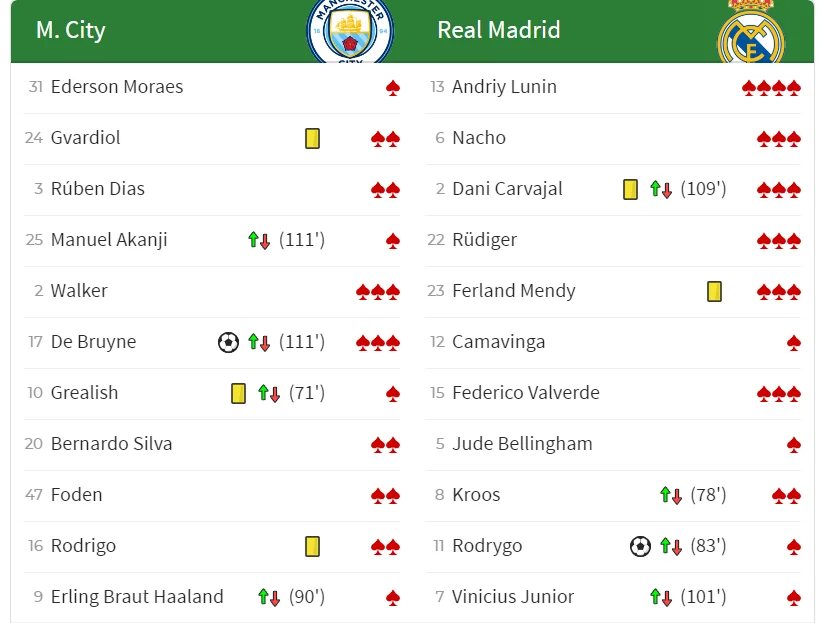Screen dimensions: 822x623
Task: Click Gvardiol's yellow card icon
Action: (313, 139)
